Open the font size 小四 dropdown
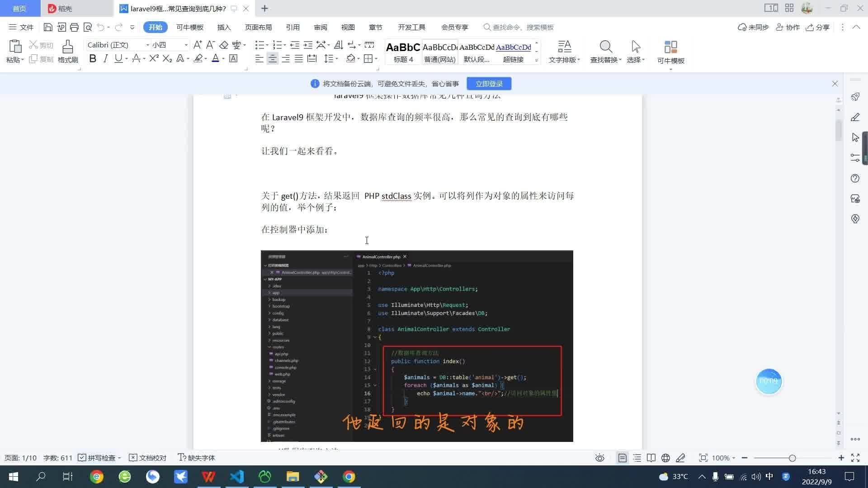 point(186,45)
